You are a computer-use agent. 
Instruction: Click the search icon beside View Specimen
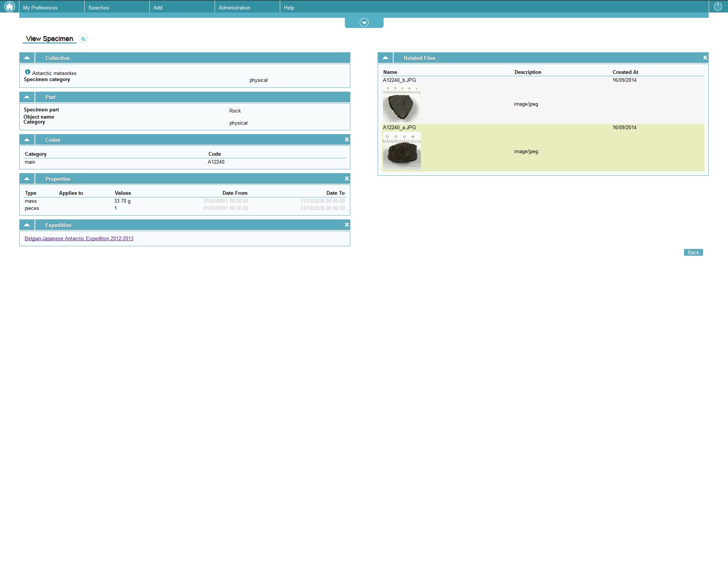[83, 39]
